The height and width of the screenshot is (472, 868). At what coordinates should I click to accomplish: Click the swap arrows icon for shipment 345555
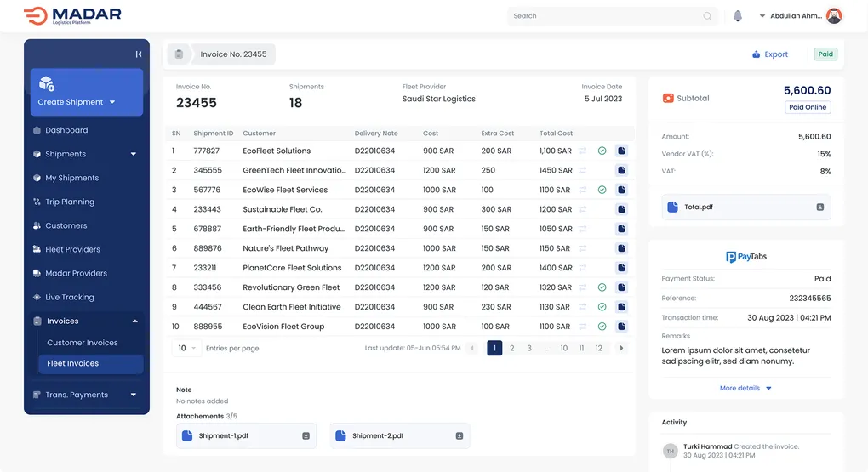583,170
